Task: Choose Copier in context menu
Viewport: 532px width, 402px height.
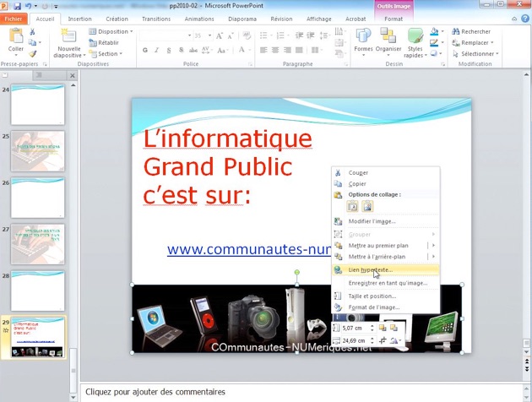Action: (x=385, y=183)
